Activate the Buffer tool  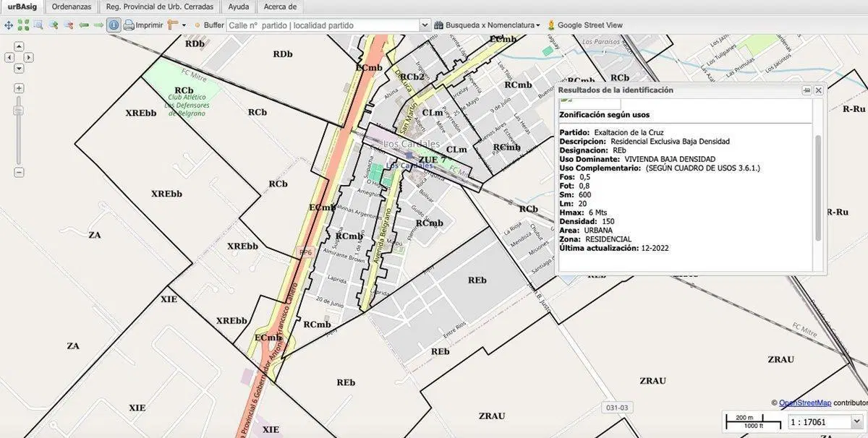tap(209, 25)
